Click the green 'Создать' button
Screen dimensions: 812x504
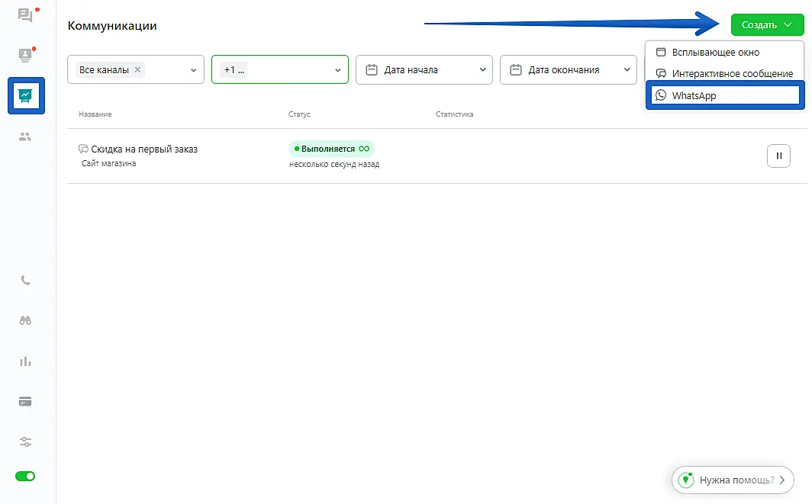766,24
